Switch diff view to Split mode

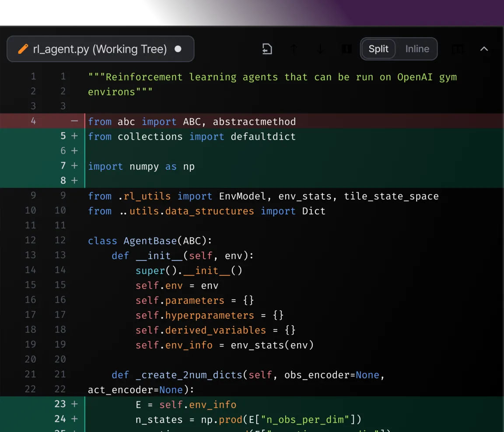[x=378, y=49]
